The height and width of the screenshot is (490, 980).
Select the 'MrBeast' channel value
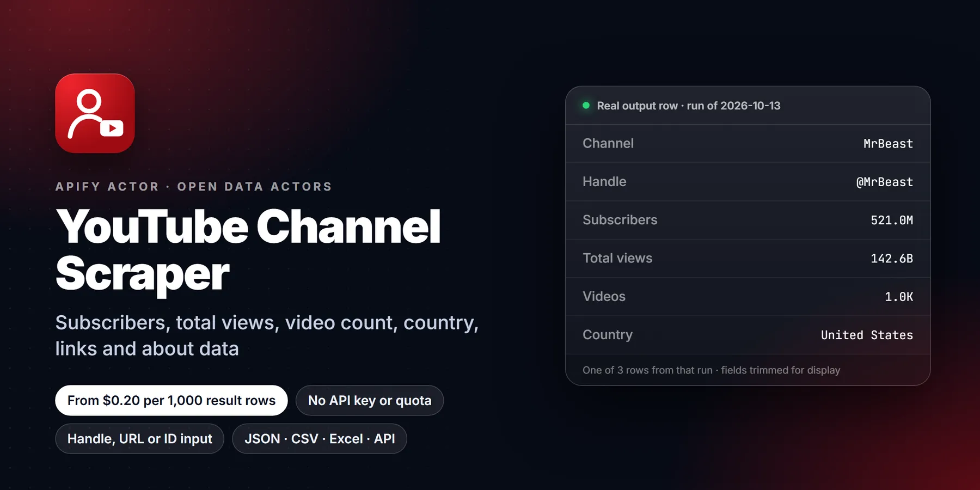tap(888, 144)
